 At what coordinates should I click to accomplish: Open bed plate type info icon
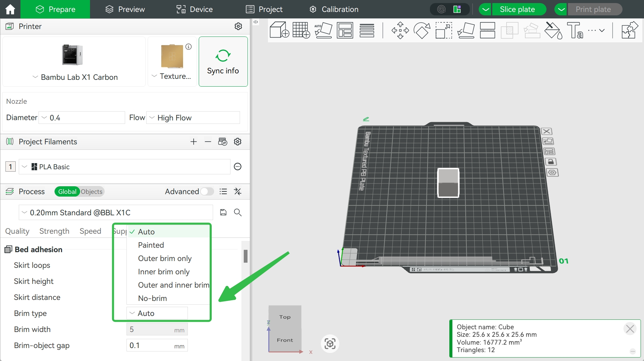[x=189, y=47]
